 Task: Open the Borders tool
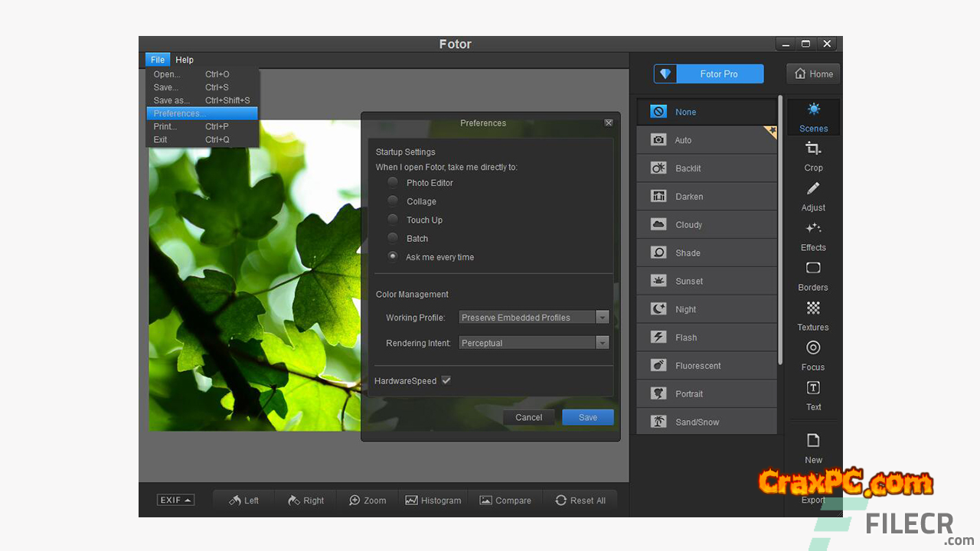(x=813, y=275)
